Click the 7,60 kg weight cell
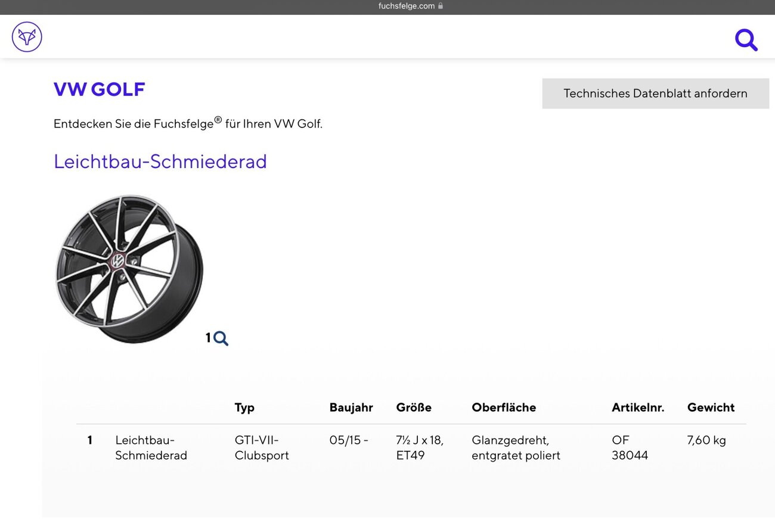 [x=706, y=440]
